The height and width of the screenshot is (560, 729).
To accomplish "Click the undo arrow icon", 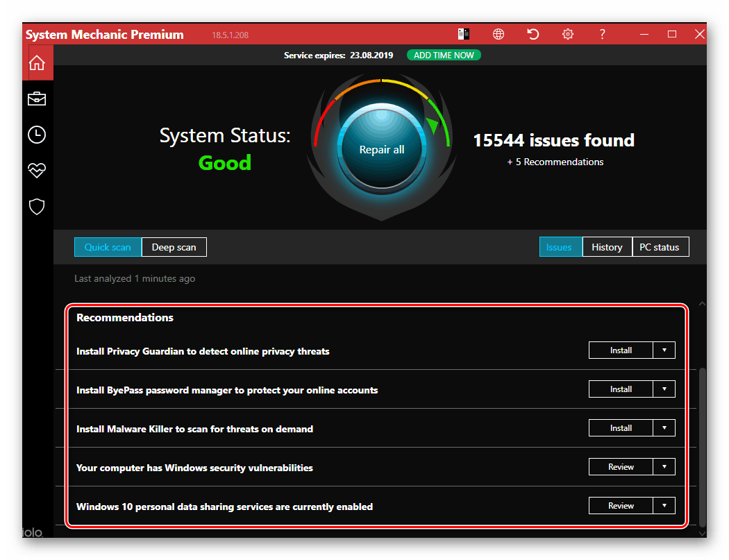I will [533, 34].
